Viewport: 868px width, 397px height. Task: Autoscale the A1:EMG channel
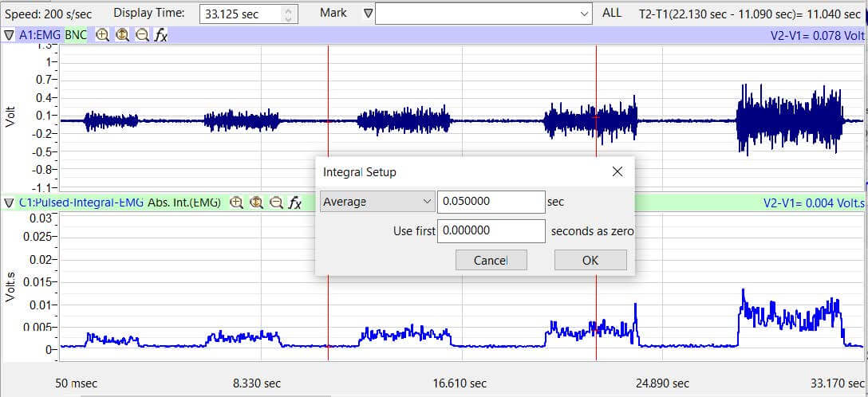(x=122, y=35)
